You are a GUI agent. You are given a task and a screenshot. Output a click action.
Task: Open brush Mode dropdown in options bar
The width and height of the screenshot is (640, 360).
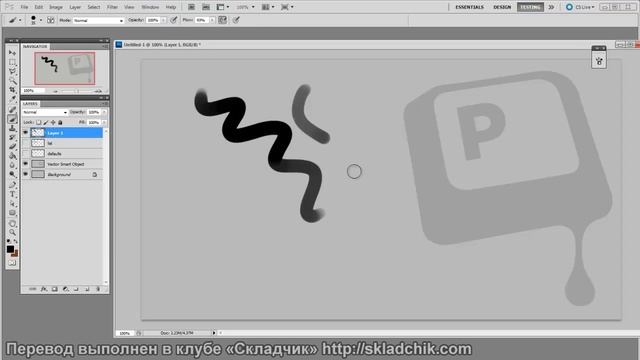point(98,20)
